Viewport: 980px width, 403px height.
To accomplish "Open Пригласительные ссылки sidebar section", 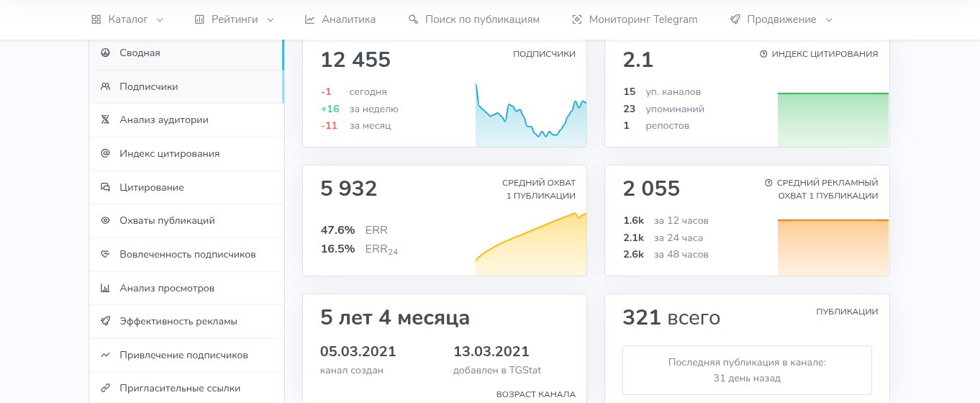I will click(186, 388).
